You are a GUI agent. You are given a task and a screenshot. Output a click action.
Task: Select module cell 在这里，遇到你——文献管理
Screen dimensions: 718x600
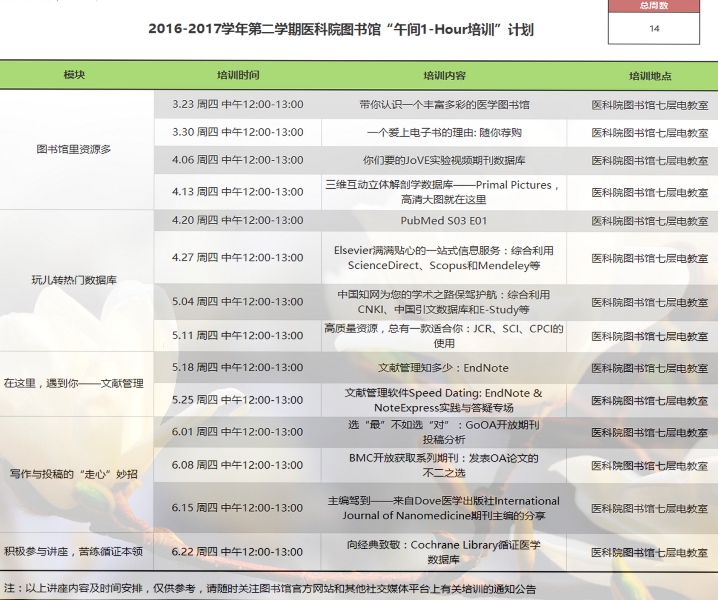74,383
